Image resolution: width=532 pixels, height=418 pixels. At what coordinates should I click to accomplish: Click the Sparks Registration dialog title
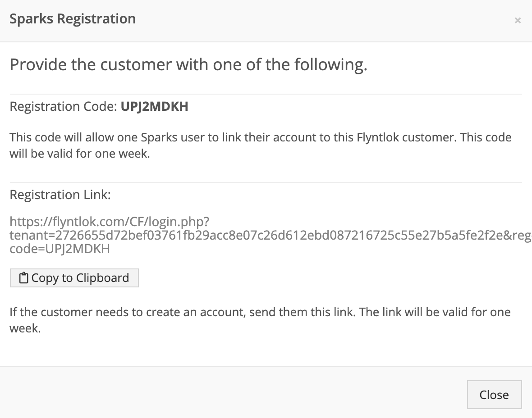click(x=73, y=19)
